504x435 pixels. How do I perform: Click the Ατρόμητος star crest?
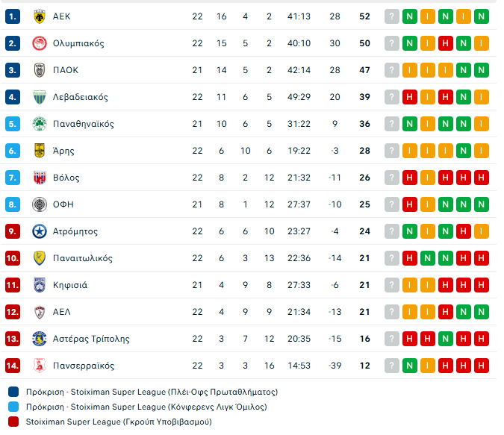40,231
